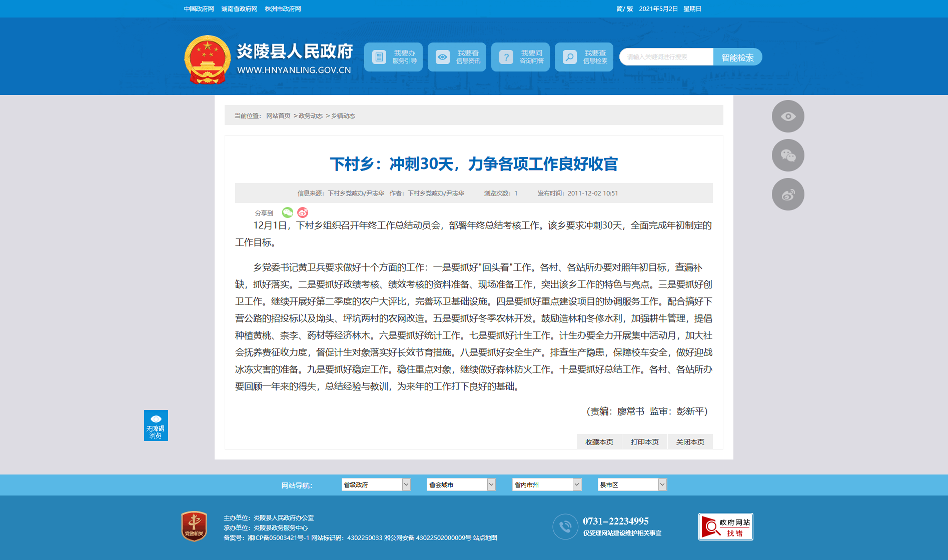Click the gray eye icon in right sidebar
Screen dimensions: 948x560
click(x=788, y=116)
